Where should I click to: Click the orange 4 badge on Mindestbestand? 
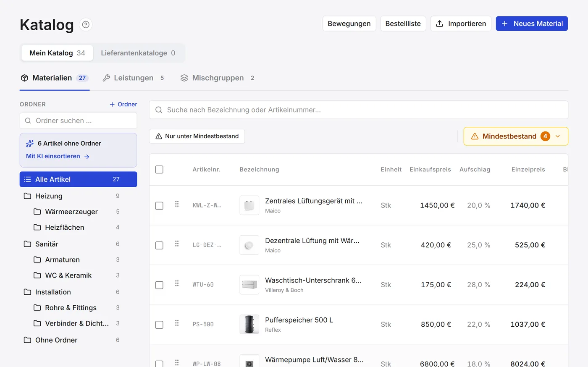pyautogui.click(x=545, y=136)
